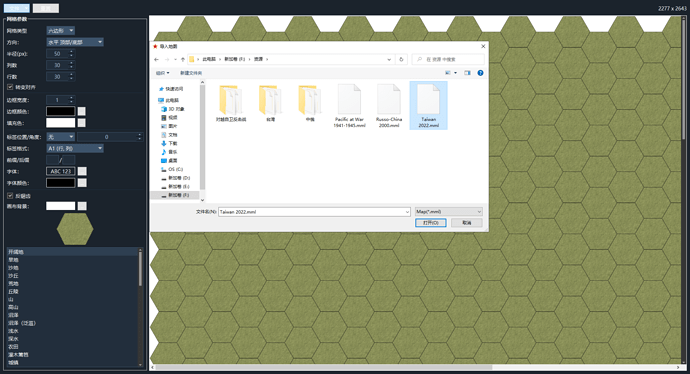Open the organize menu in the dialog toolbar

(162, 73)
